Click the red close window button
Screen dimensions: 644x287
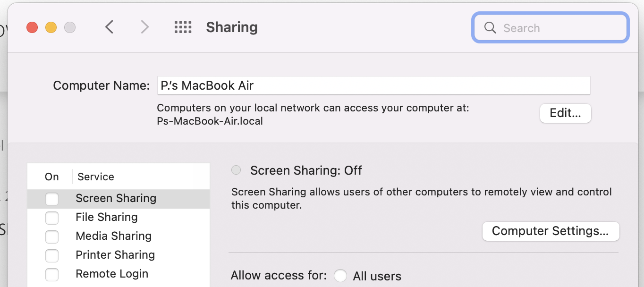(x=32, y=27)
